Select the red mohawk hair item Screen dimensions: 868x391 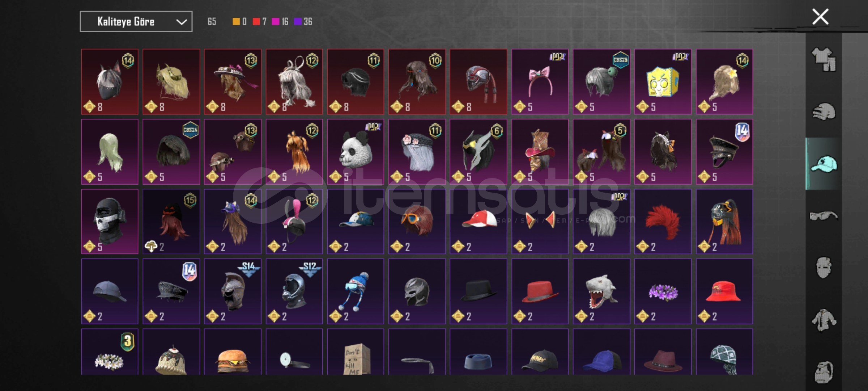[x=663, y=222]
